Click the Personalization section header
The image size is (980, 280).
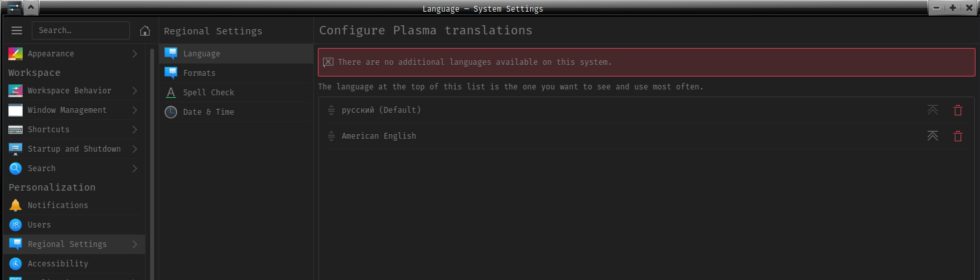(52, 187)
